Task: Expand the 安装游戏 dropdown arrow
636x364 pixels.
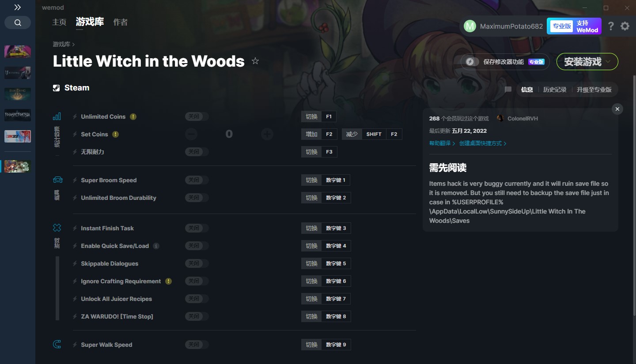Action: [608, 62]
